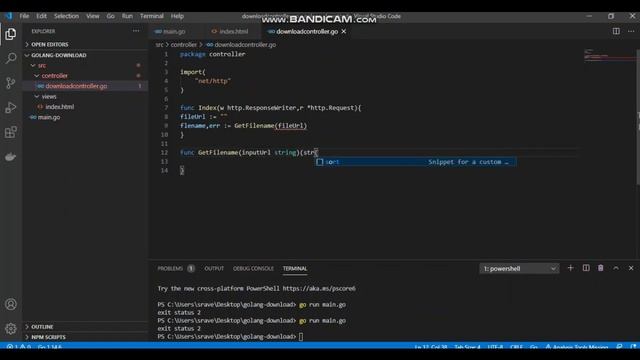The height and width of the screenshot is (360, 640).
Task: Open the Terminal menu
Action: click(x=152, y=16)
